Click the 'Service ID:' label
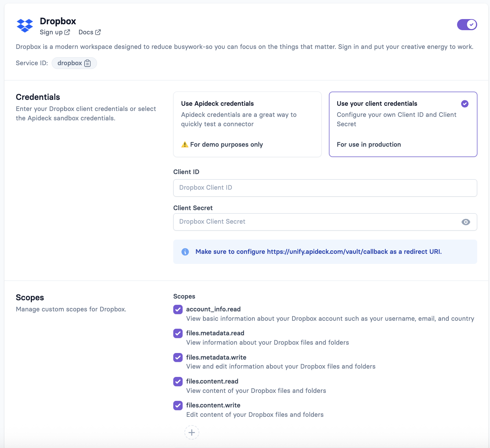 pos(32,63)
